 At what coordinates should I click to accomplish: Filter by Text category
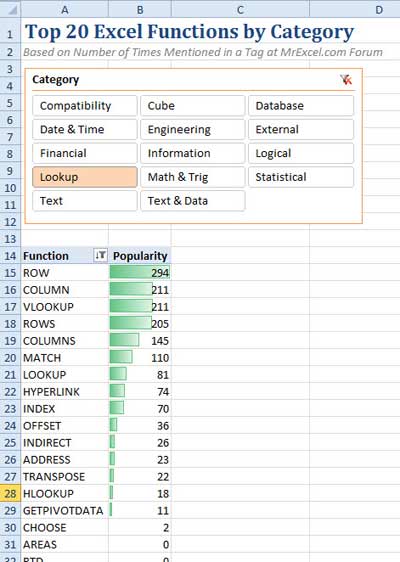(85, 201)
